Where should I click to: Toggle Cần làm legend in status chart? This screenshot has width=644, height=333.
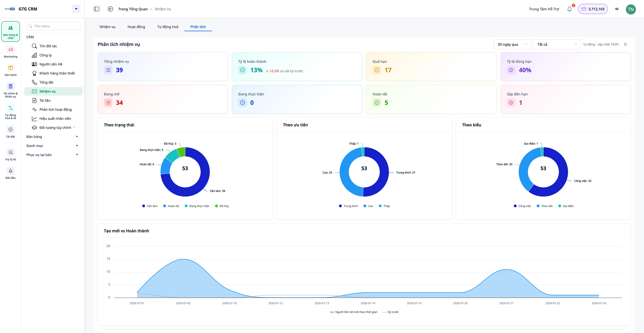point(150,206)
